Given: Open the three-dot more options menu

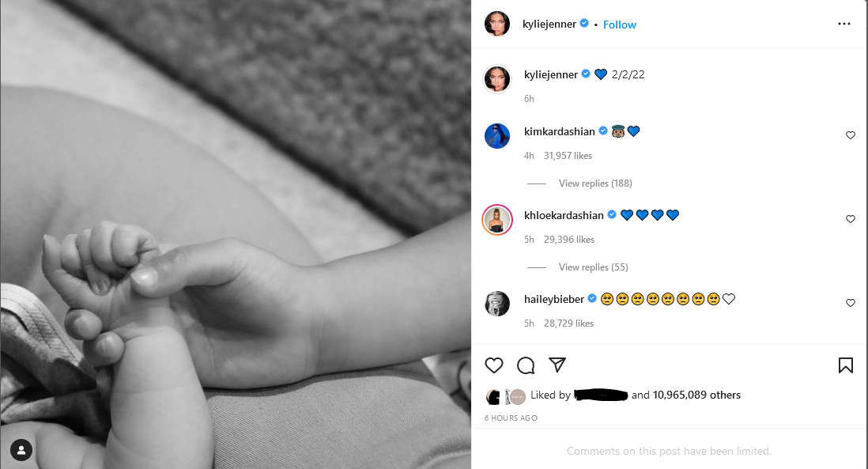Looking at the screenshot, I should point(843,24).
